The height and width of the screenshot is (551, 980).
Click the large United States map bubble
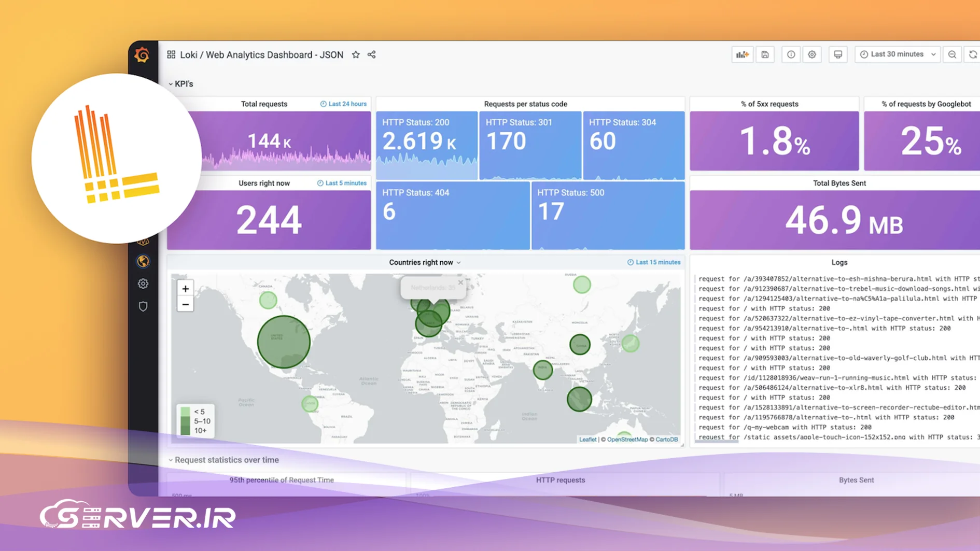[x=284, y=342]
